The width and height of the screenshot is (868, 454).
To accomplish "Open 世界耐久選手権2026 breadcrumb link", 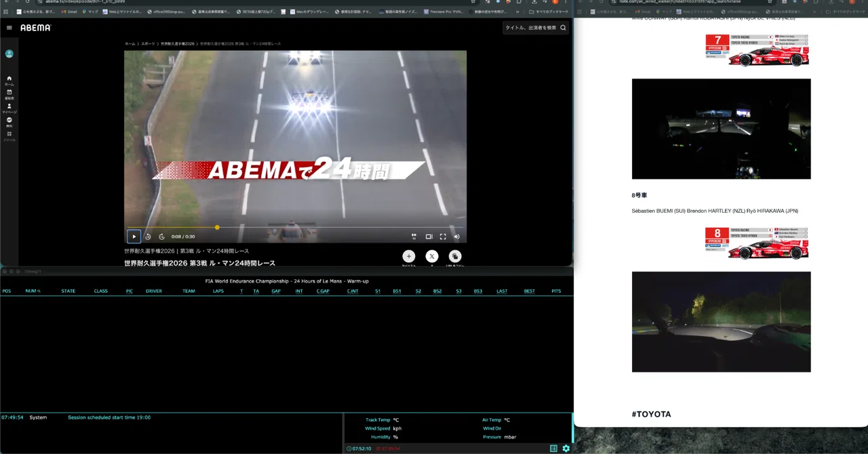I will tap(177, 43).
